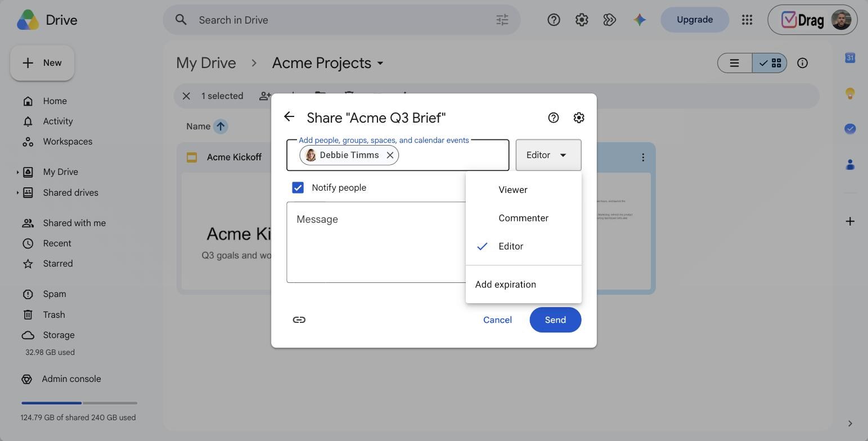Open help in the share dialog
This screenshot has width=868, height=441.
click(554, 118)
